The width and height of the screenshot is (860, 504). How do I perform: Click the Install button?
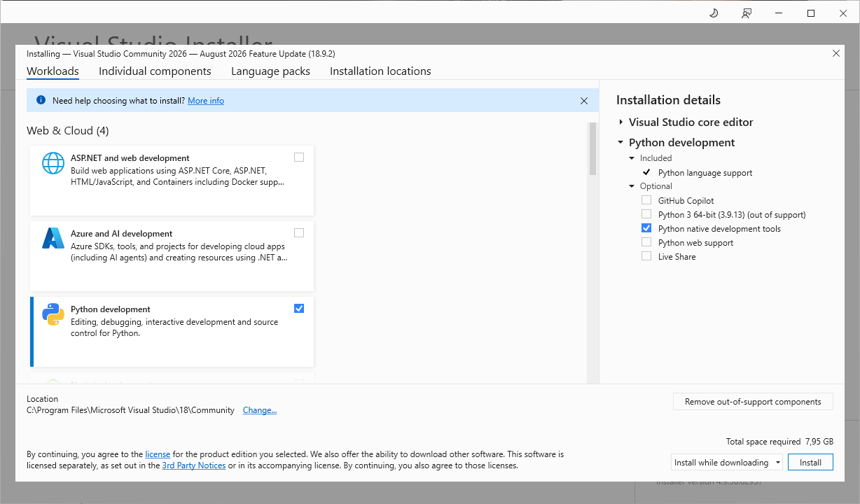pos(810,462)
